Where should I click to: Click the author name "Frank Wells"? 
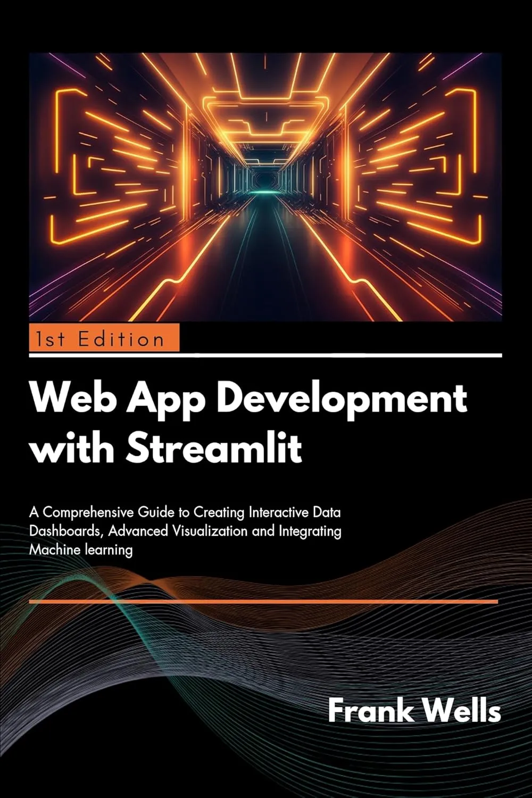[x=414, y=711]
